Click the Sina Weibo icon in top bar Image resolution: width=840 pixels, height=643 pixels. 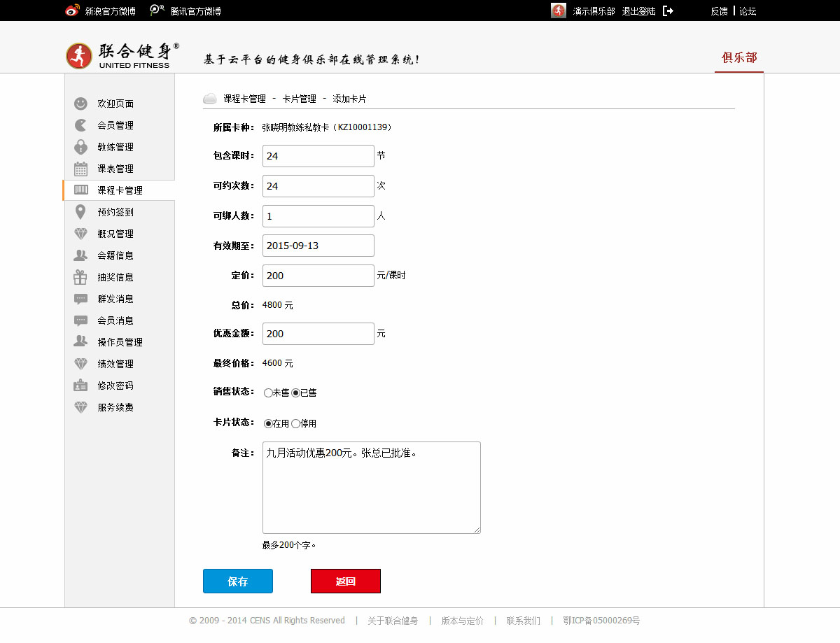73,10
